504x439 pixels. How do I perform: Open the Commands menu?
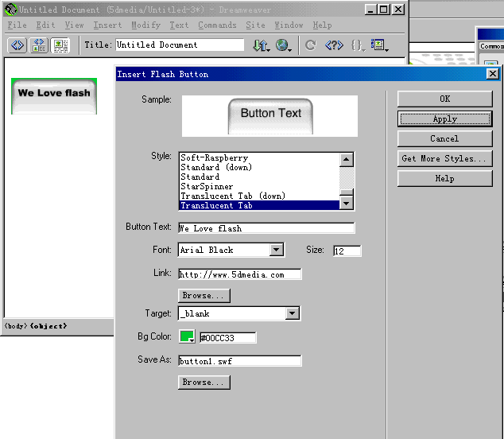click(217, 25)
